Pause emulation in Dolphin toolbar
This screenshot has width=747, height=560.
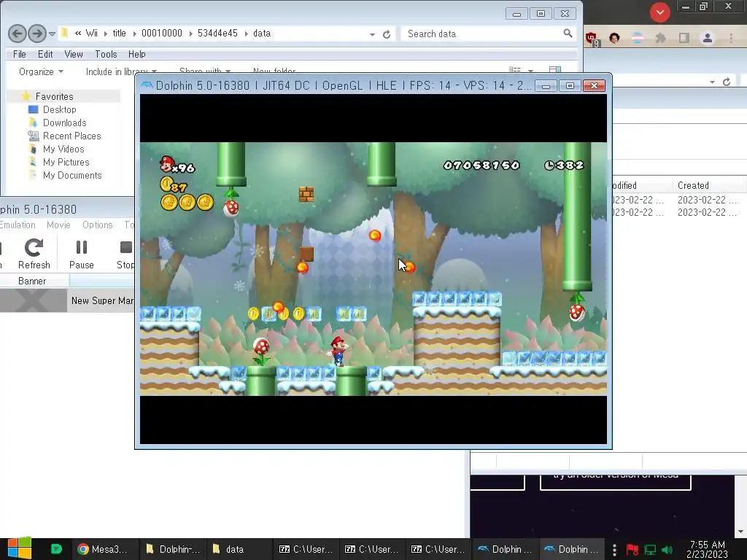tap(82, 254)
